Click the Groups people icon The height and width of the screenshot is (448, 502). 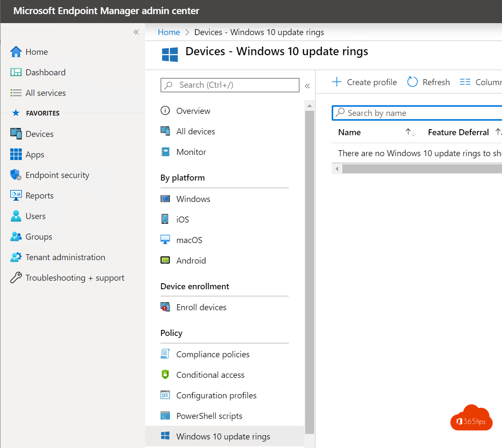(x=16, y=237)
